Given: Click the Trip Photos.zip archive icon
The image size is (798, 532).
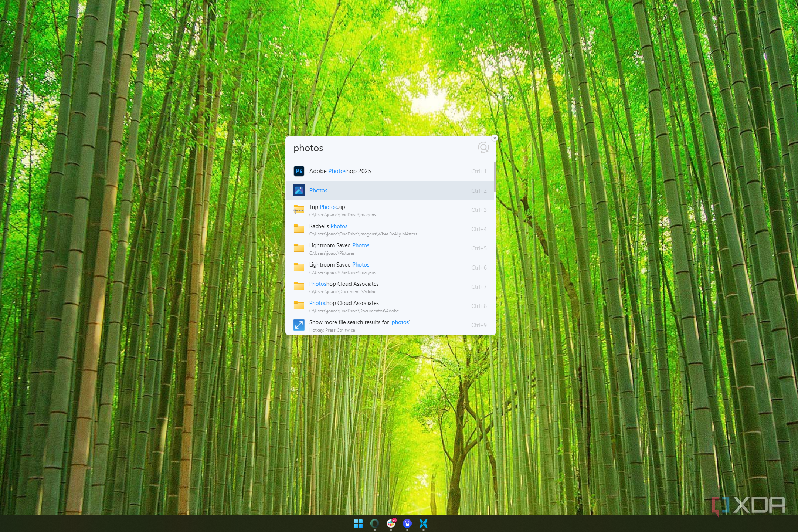Looking at the screenshot, I should (x=299, y=210).
